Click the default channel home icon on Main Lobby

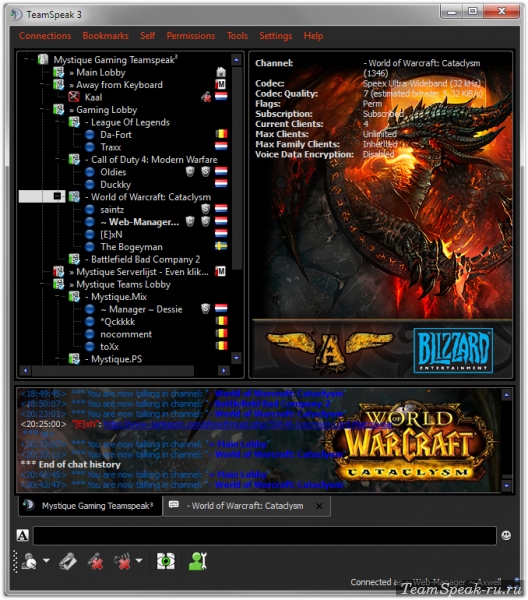(x=221, y=72)
